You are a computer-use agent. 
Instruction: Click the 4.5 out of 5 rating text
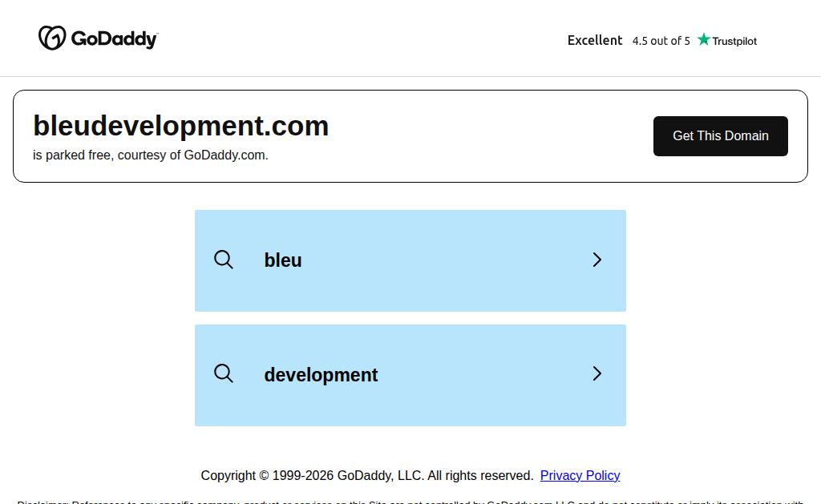pyautogui.click(x=661, y=41)
